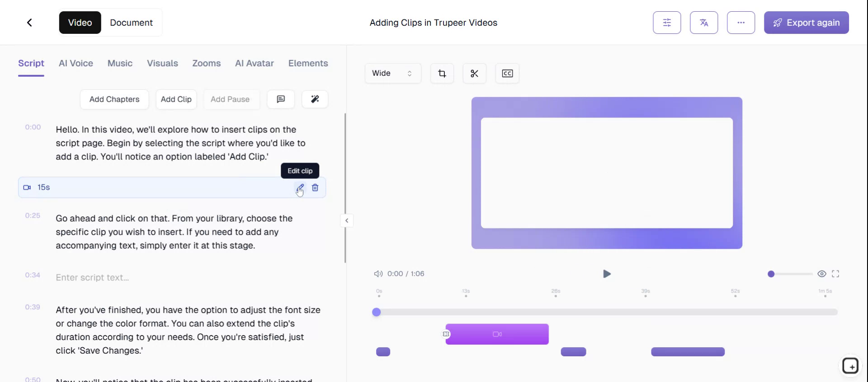
Task: Open the Zooms tab
Action: point(207,63)
